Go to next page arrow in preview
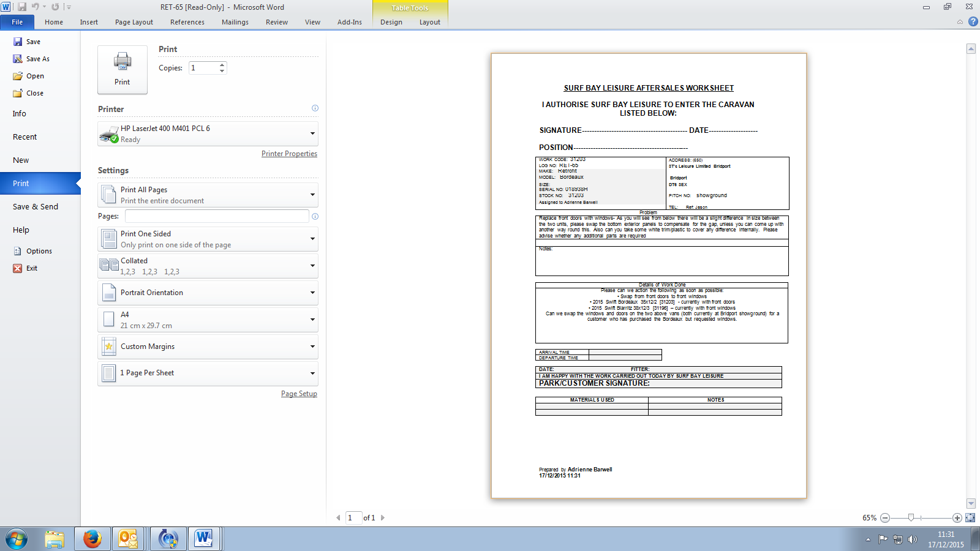This screenshot has height=551, width=980. pyautogui.click(x=383, y=518)
